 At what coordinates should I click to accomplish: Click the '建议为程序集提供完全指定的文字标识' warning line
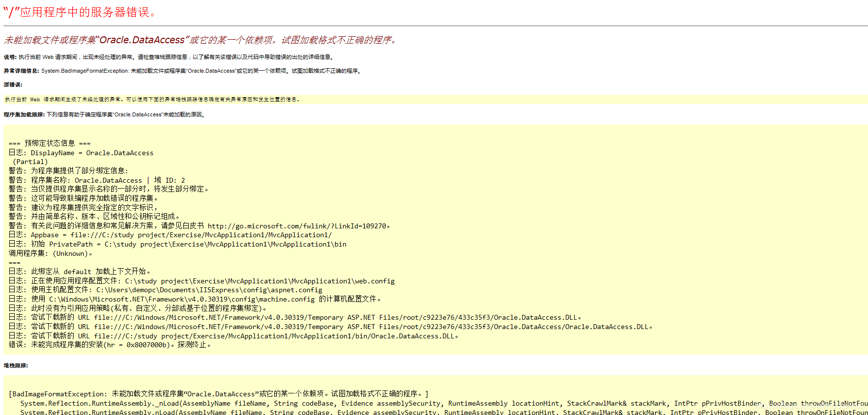tap(83, 207)
